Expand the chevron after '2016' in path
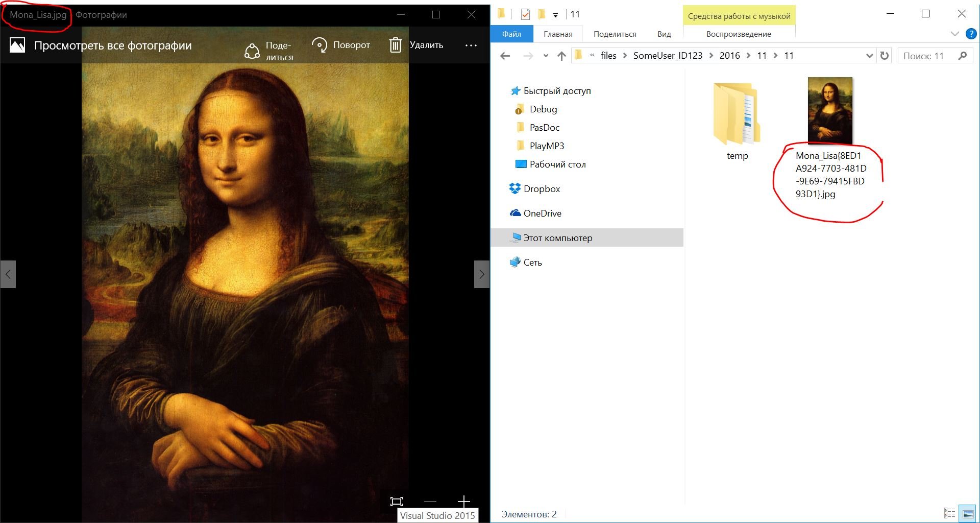The image size is (980, 523). [748, 56]
